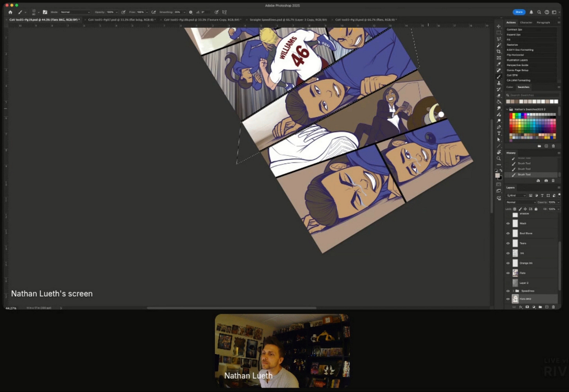
Task: Select the Frame tool
Action: tap(499, 58)
